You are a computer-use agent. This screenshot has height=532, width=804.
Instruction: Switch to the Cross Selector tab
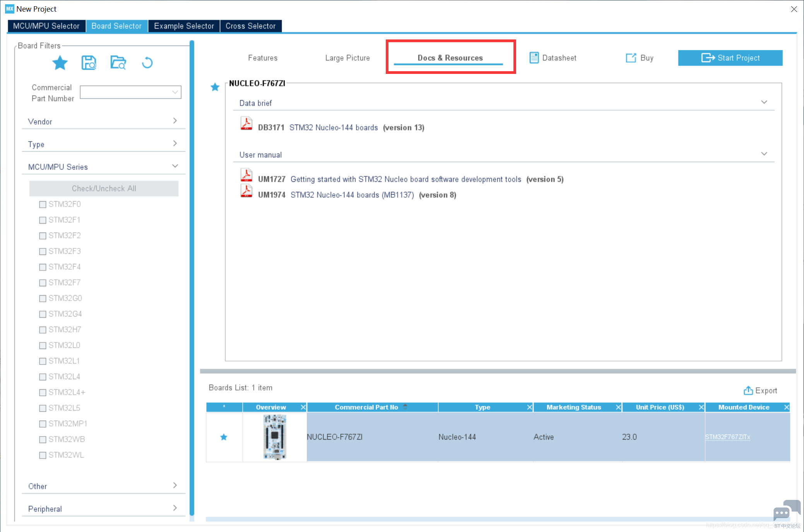tap(251, 26)
